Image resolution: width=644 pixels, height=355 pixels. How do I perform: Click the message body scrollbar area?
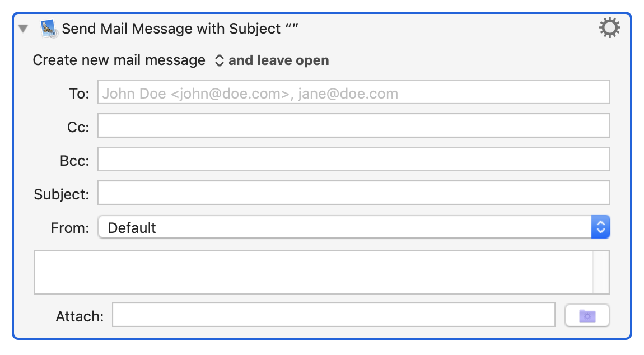click(601, 273)
